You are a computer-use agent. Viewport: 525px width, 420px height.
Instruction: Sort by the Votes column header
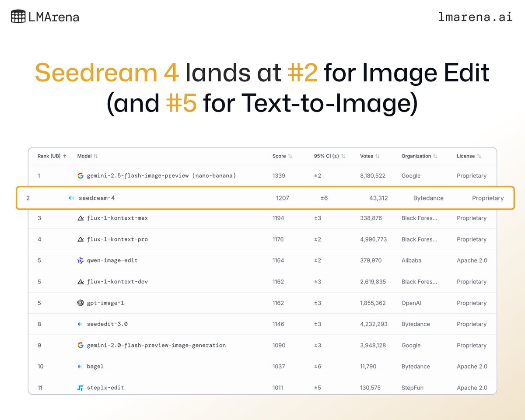coord(370,156)
